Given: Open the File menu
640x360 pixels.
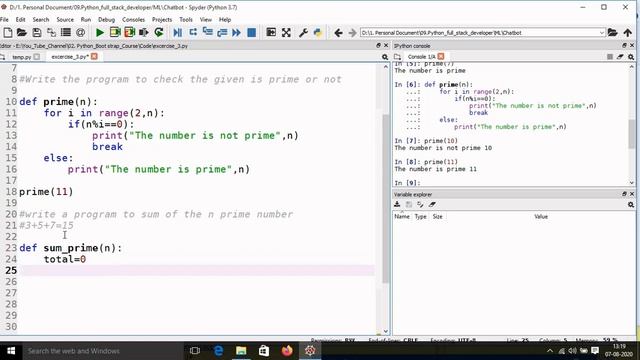Looking at the screenshot, I should click(4, 20).
